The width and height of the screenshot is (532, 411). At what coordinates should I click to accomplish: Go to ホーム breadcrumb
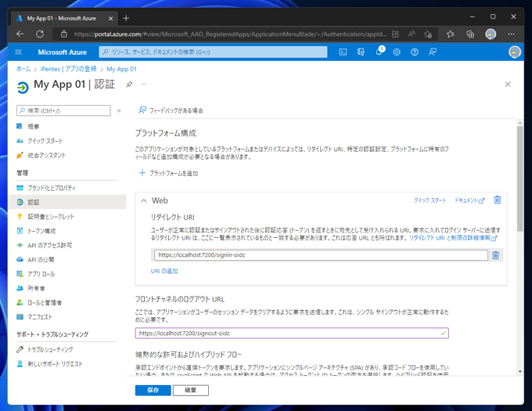[23, 69]
